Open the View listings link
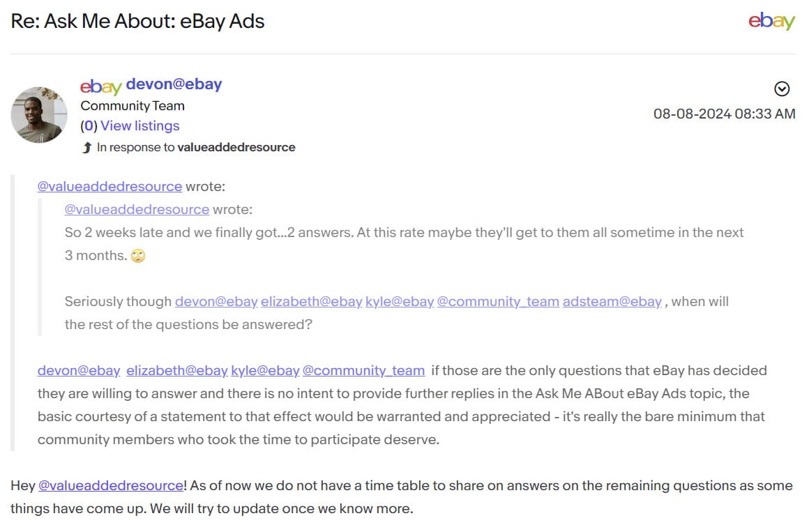Screen dimensions: 809x532 pos(139,126)
